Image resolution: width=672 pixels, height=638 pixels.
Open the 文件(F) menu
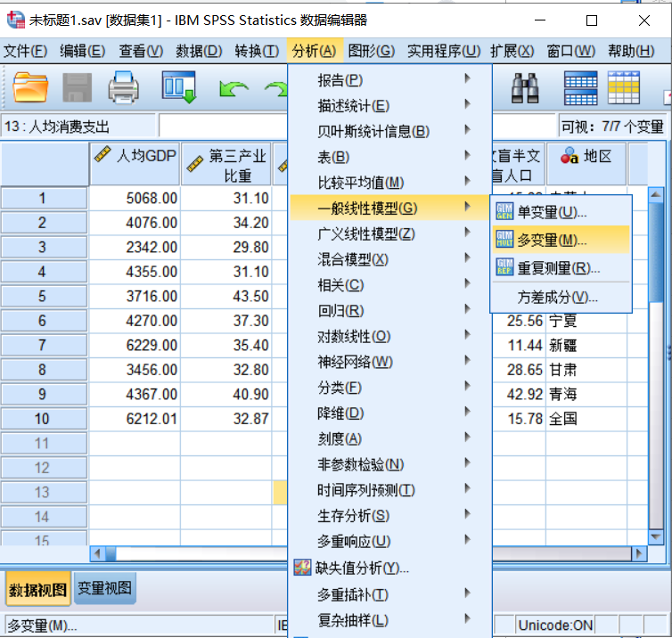(x=25, y=52)
